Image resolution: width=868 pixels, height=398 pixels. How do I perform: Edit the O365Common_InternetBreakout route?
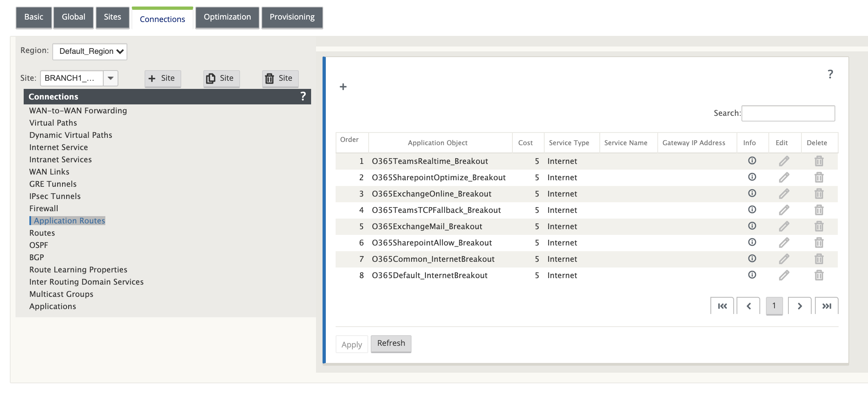pyautogui.click(x=784, y=259)
